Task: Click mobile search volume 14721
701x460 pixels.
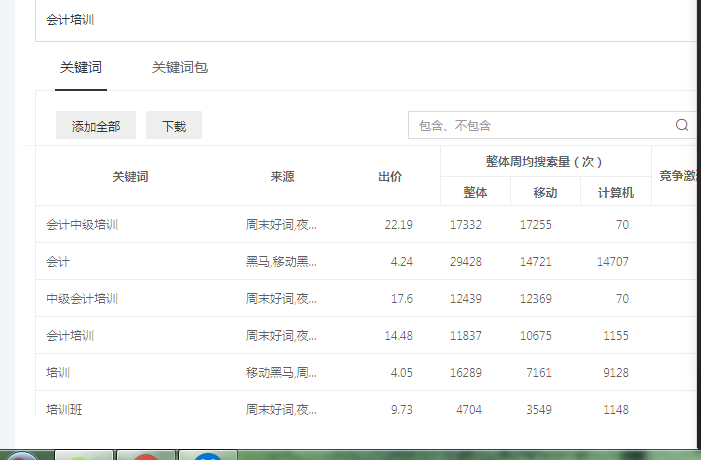Action: pos(536,262)
